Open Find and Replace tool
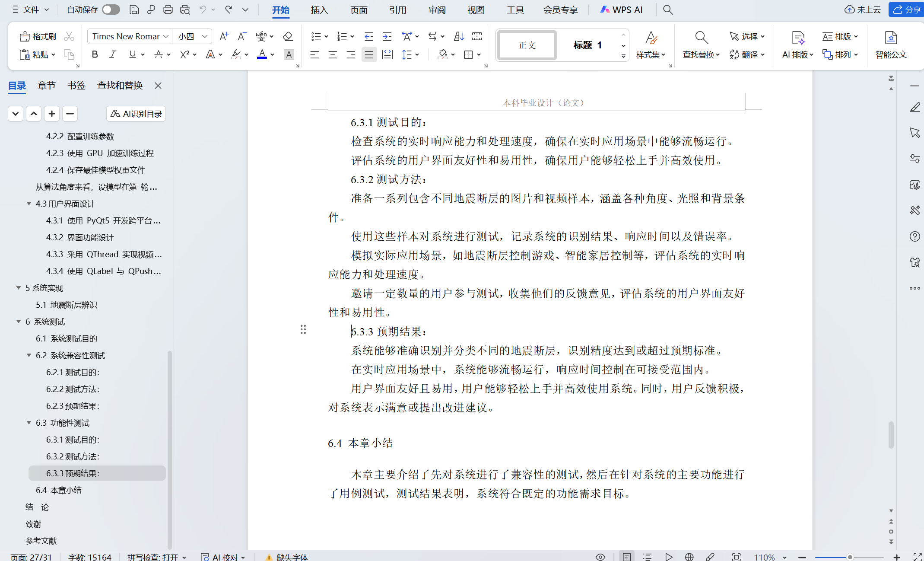 pos(701,45)
